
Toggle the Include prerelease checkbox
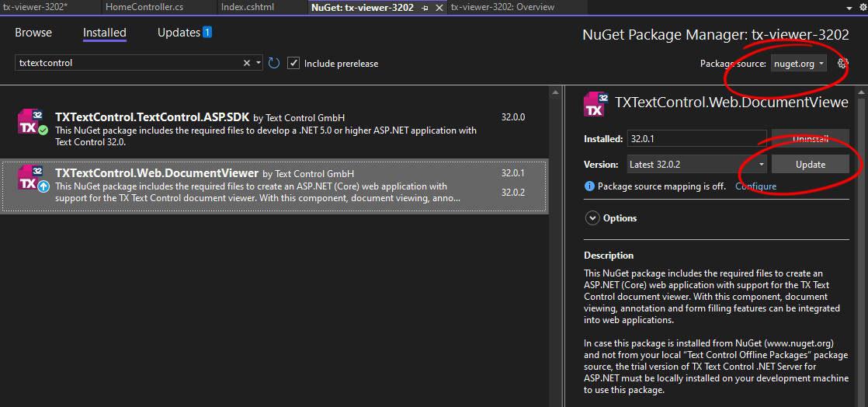point(293,63)
